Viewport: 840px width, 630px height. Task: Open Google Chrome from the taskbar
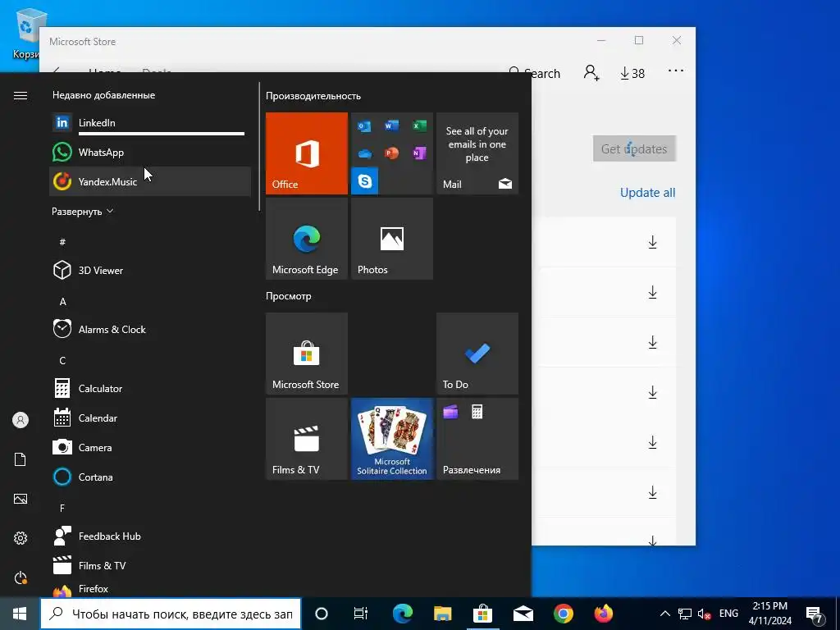click(563, 614)
